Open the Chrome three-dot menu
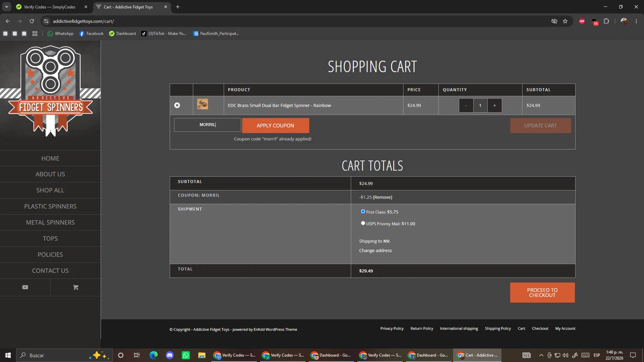The width and height of the screenshot is (644, 362). pyautogui.click(x=636, y=21)
